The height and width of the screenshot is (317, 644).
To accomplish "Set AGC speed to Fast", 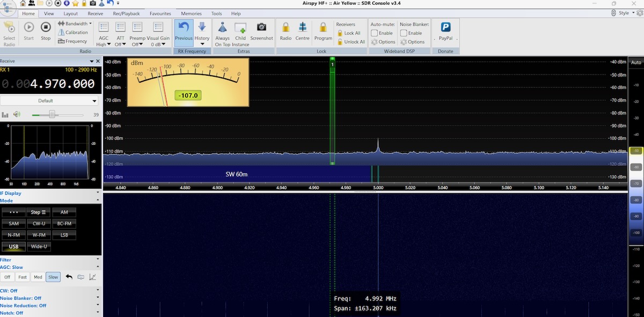I will (x=23, y=277).
